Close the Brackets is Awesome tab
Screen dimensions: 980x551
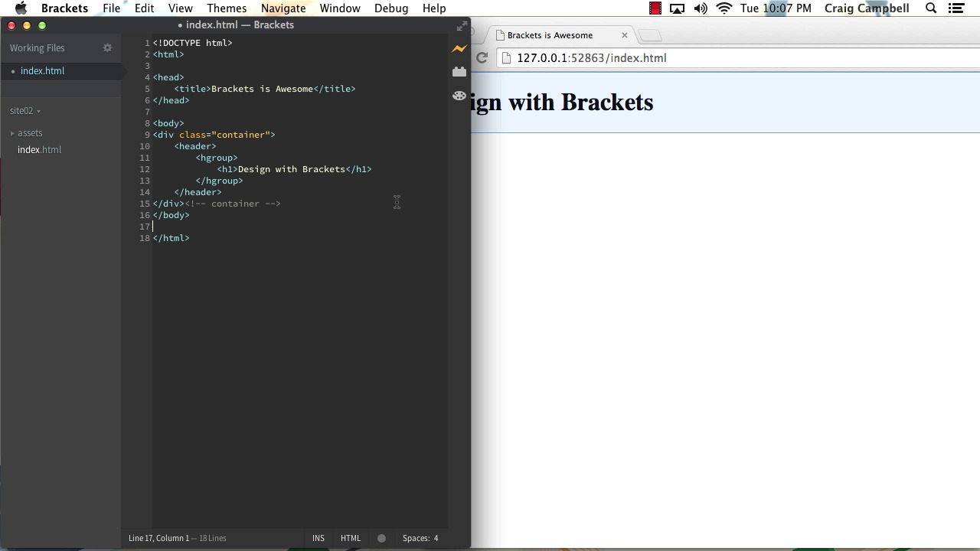click(x=625, y=35)
